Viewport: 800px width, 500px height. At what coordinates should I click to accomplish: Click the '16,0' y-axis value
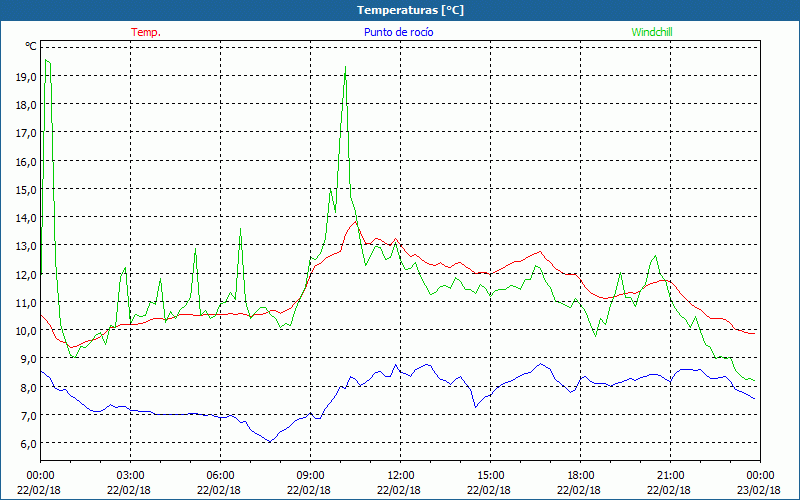click(x=26, y=161)
